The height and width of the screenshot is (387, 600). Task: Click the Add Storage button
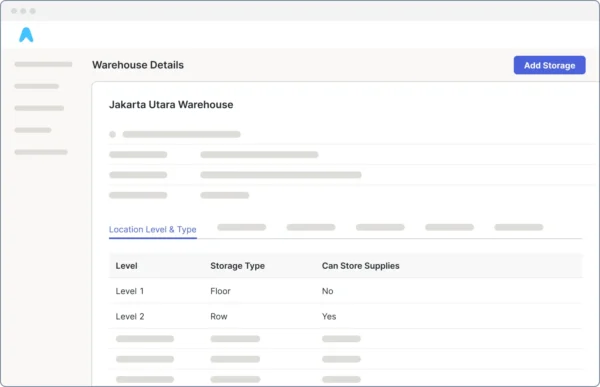[x=549, y=65]
